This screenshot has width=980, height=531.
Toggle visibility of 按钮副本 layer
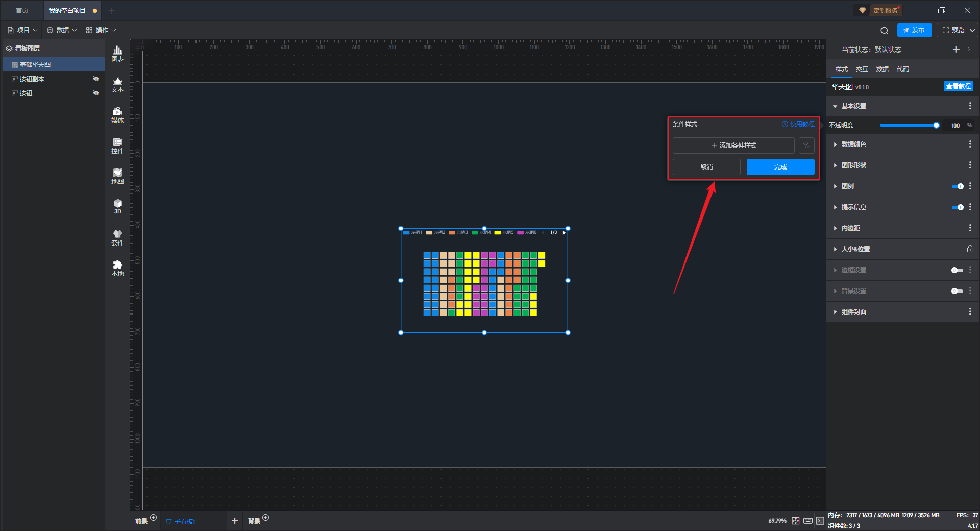tap(95, 79)
